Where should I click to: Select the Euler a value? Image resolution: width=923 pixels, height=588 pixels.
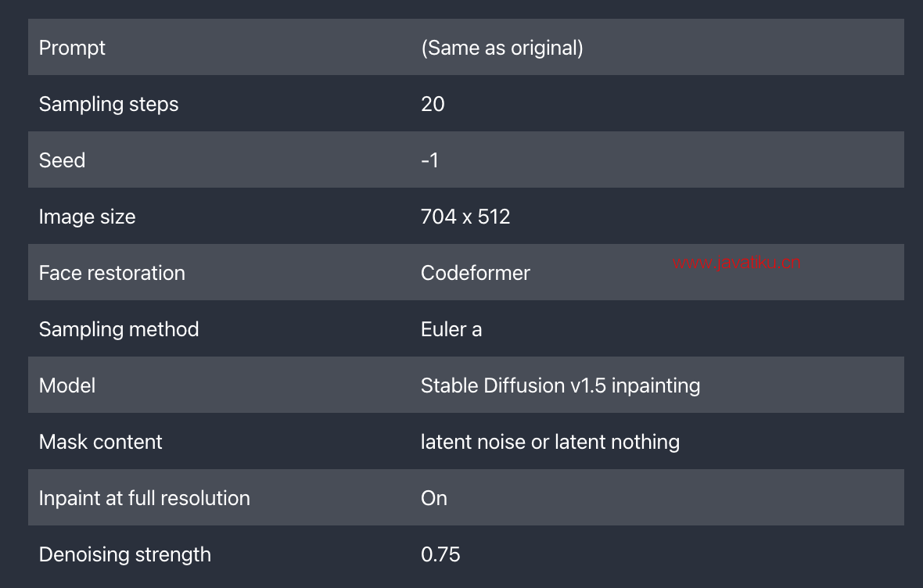click(451, 329)
